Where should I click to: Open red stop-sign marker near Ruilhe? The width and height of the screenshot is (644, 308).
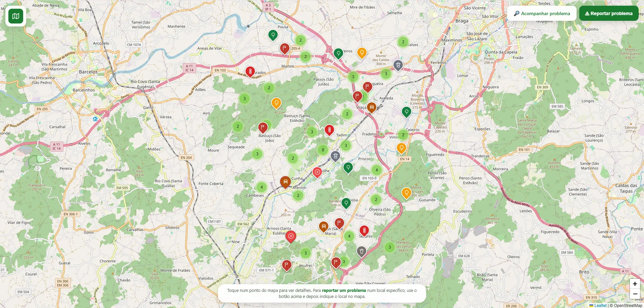coord(317,172)
